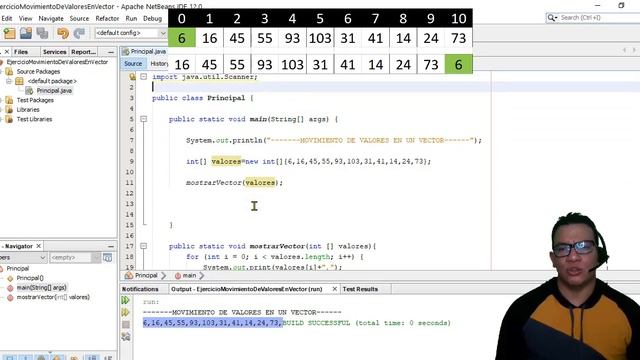Screen dimensions: 640x360
Task: Close the Navigator tab
Action: [x=39, y=246]
